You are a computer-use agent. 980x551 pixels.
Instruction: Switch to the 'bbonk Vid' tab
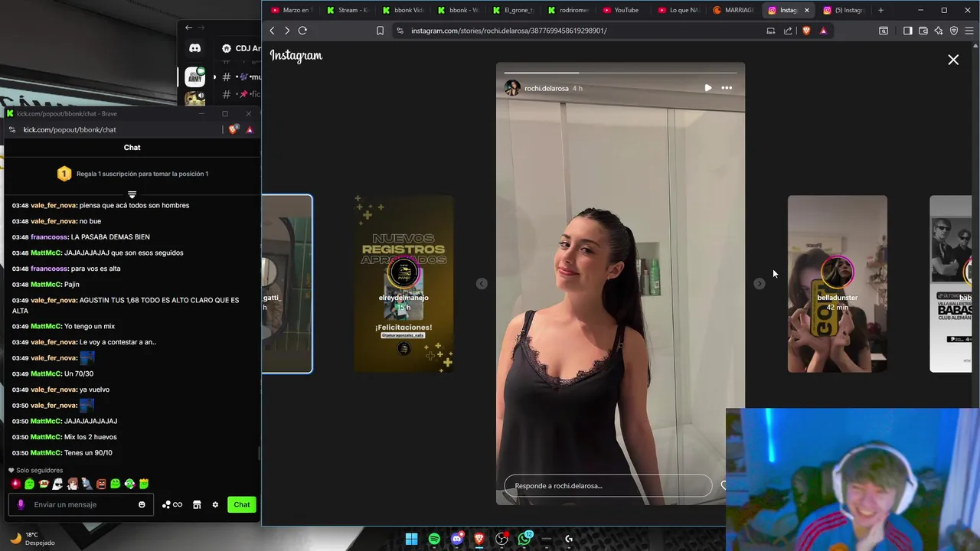[402, 10]
